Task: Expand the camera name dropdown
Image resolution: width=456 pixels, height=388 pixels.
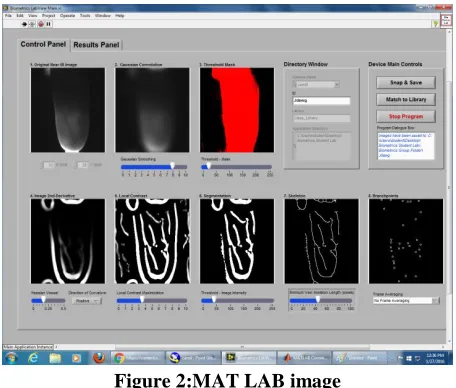Action: 337,84
